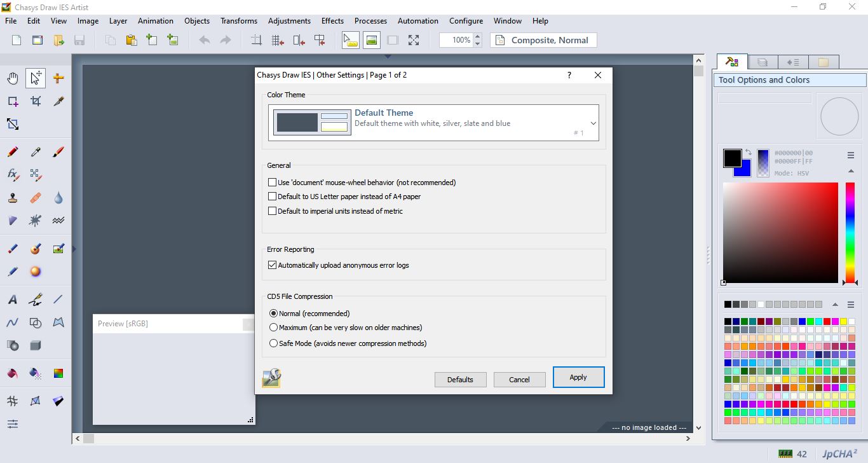868x463 pixels.
Task: Uncheck Automatically upload anonymous error logs
Action: coord(273,265)
